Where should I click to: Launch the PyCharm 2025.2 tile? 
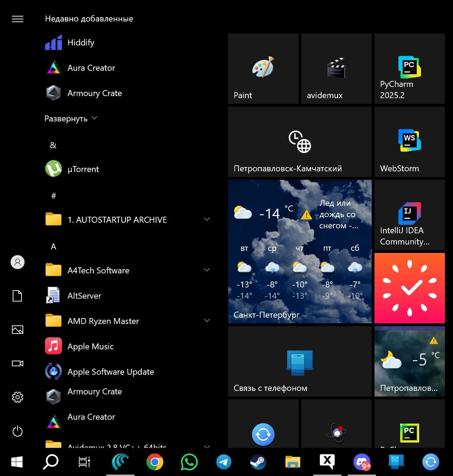pyautogui.click(x=410, y=69)
